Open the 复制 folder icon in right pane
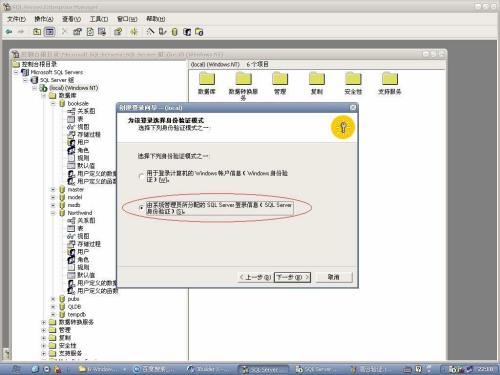Viewport: 500px width, 375px height. 317,79
